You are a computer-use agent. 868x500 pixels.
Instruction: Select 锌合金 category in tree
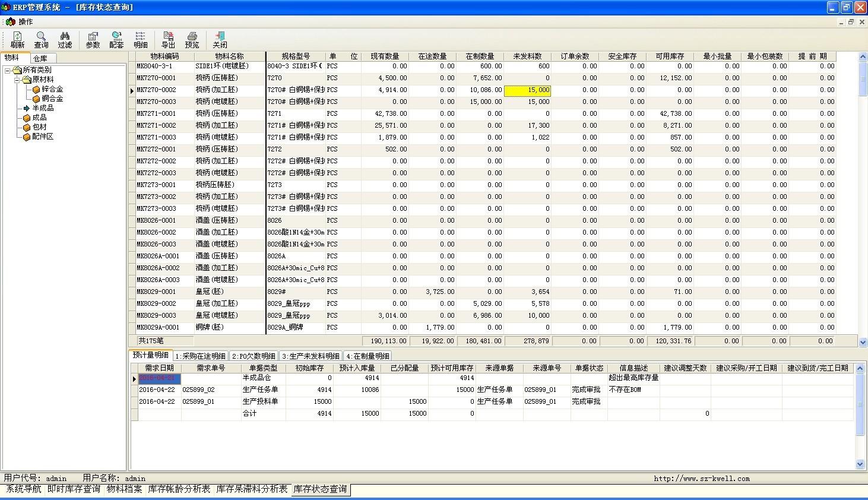[x=52, y=89]
